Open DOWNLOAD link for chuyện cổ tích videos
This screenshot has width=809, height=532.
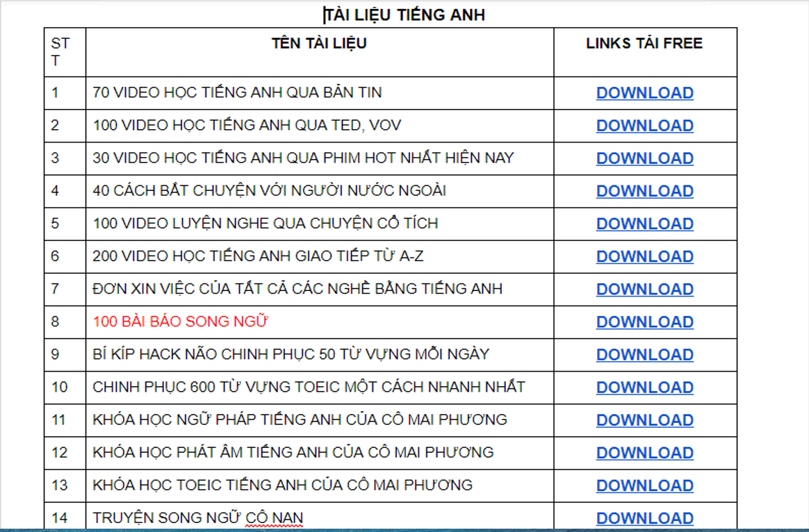644,224
